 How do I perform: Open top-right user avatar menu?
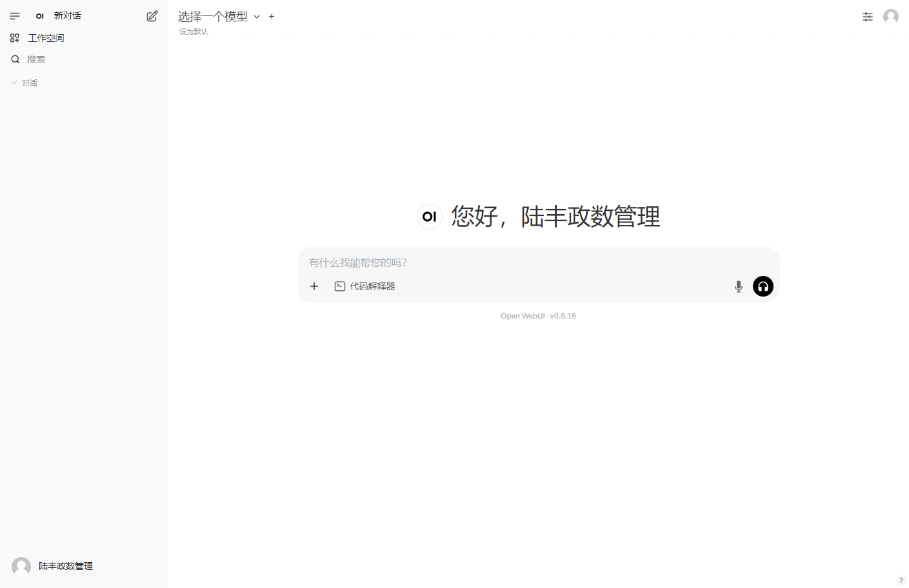[891, 16]
